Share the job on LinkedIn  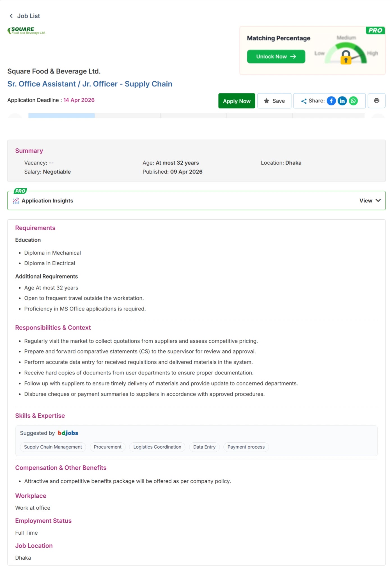pyautogui.click(x=342, y=101)
